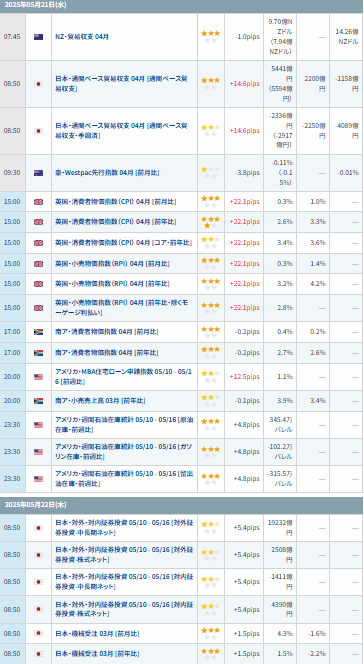This screenshot has height=664, width=364.
Task: Click the +12.5pips value in MBA row
Action: coord(245,376)
